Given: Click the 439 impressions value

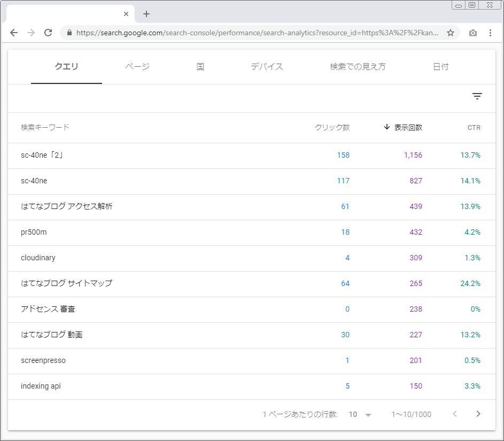Looking at the screenshot, I should point(416,206).
